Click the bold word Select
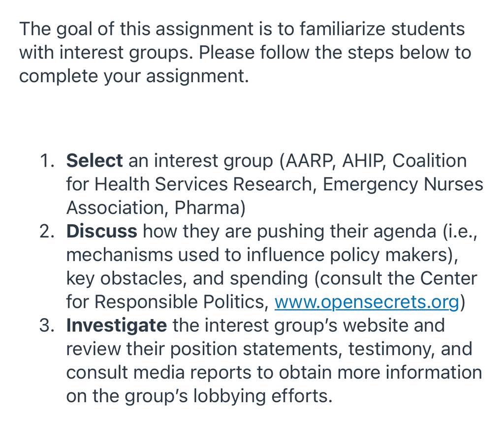Image resolution: width=504 pixels, height=444 pixels. tap(94, 160)
